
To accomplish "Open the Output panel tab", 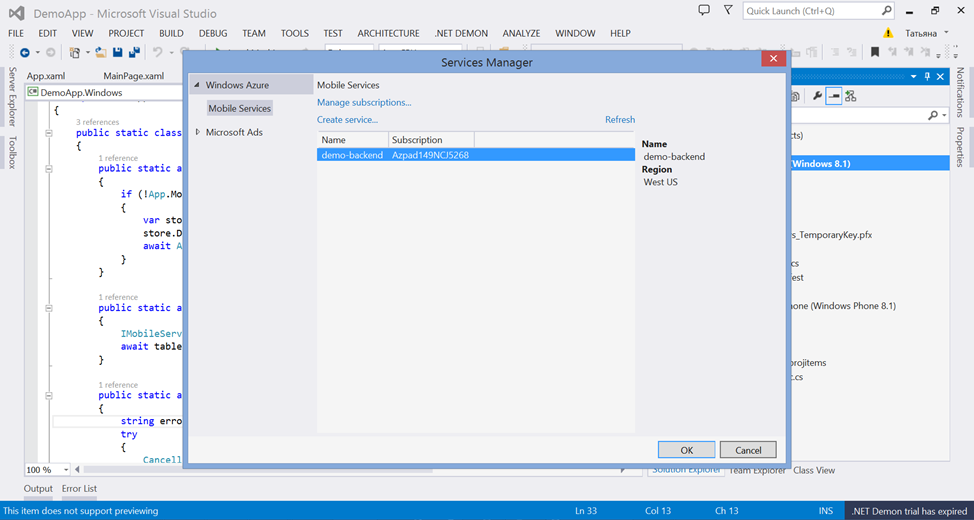I will point(38,489).
